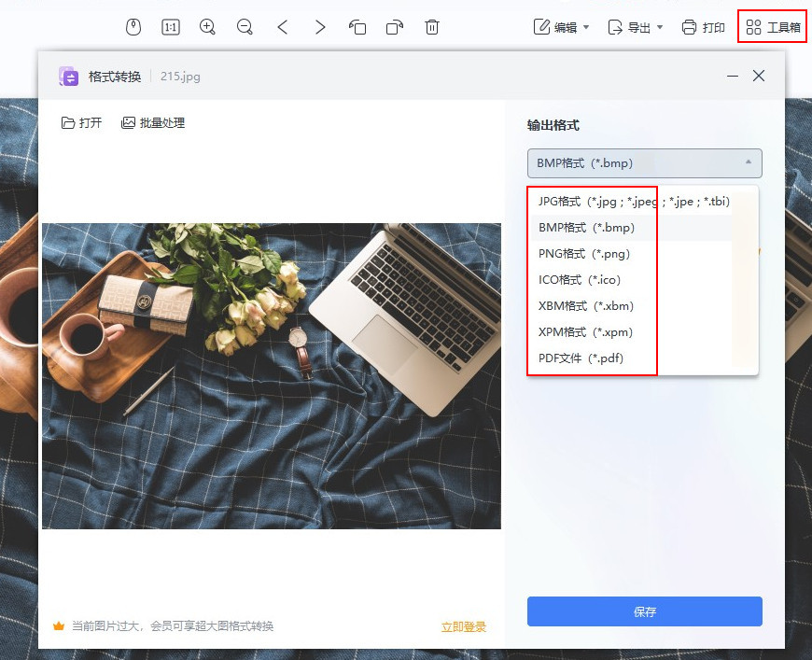Screen dimensions: 812x660
Task: Delete the current image via trash icon
Action: [432, 27]
